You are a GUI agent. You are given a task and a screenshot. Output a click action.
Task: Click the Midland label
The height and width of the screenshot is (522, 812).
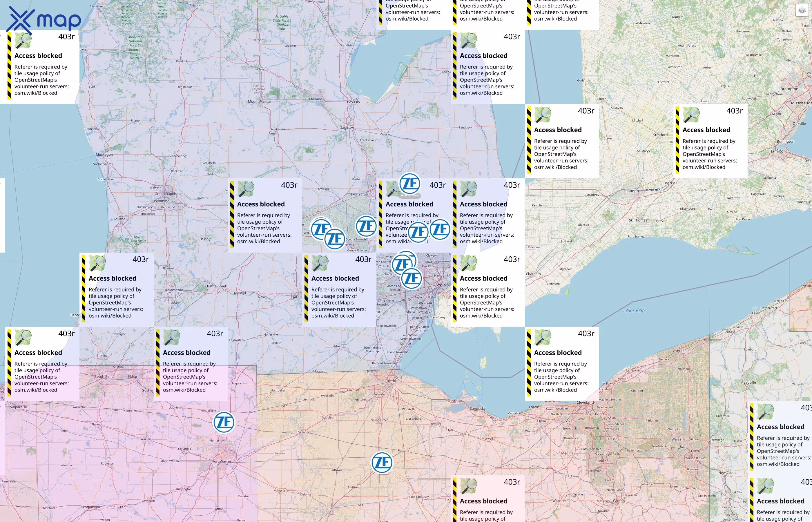[x=316, y=99]
